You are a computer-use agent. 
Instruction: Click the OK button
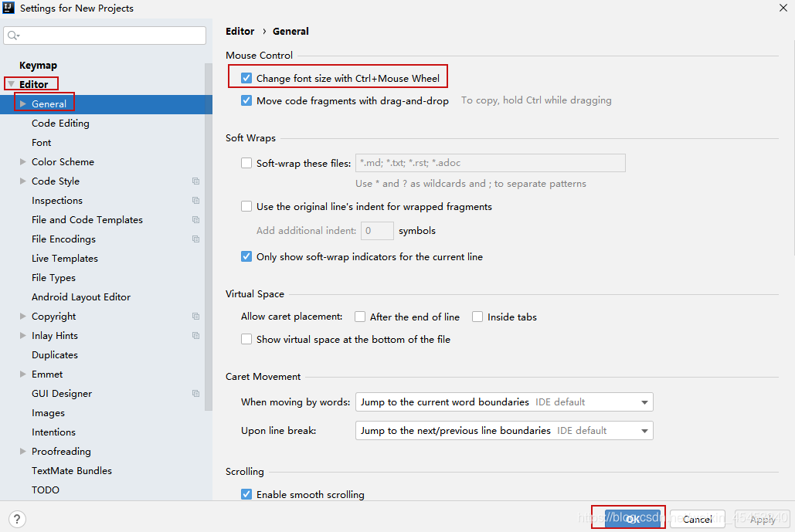point(632,519)
